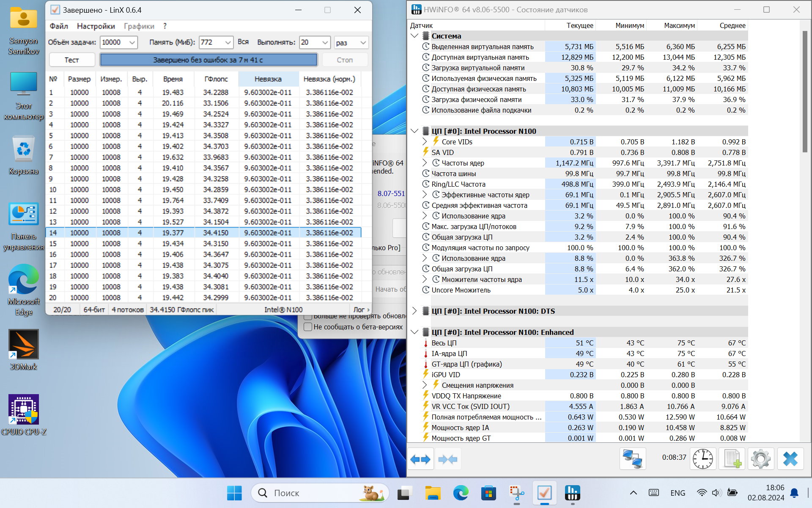Click the reset clock icon in HWiNFO
812x508 pixels.
click(x=702, y=459)
